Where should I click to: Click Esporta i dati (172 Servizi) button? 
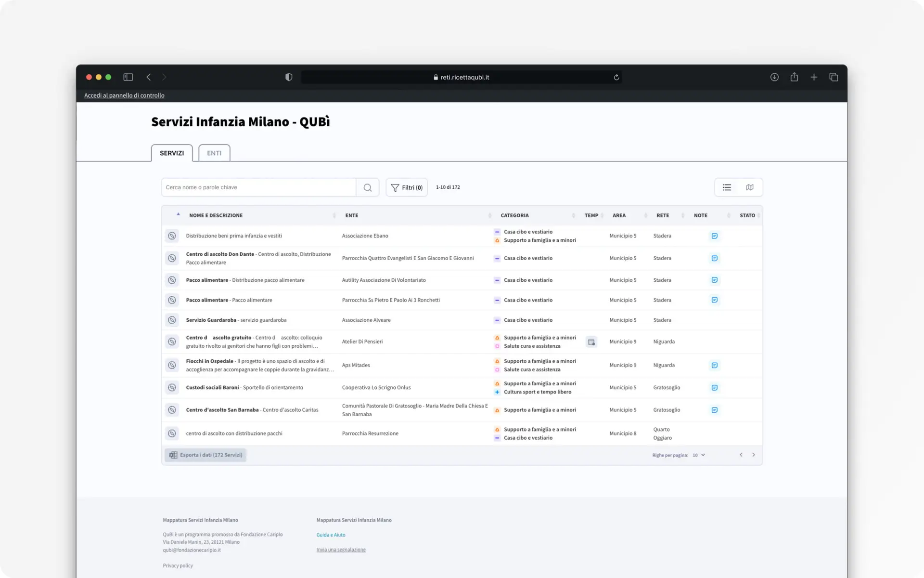[x=205, y=455]
